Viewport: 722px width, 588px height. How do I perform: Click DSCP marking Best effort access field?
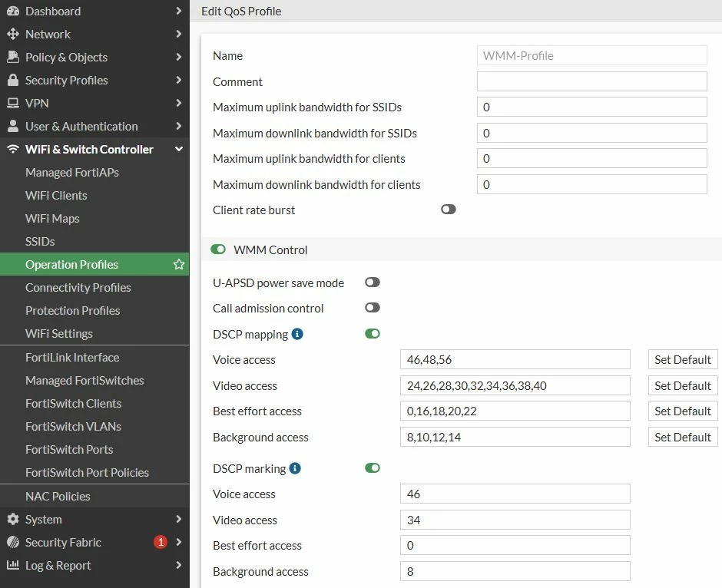515,545
